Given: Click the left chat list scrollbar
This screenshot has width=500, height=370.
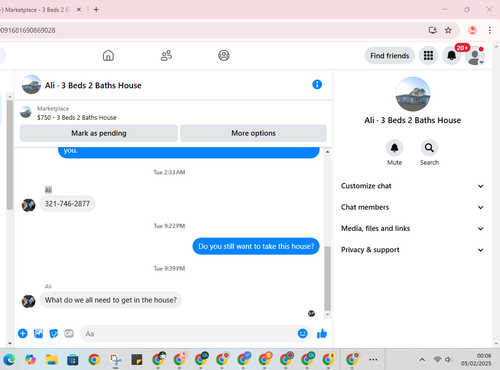Looking at the screenshot, I should pos(10,155).
